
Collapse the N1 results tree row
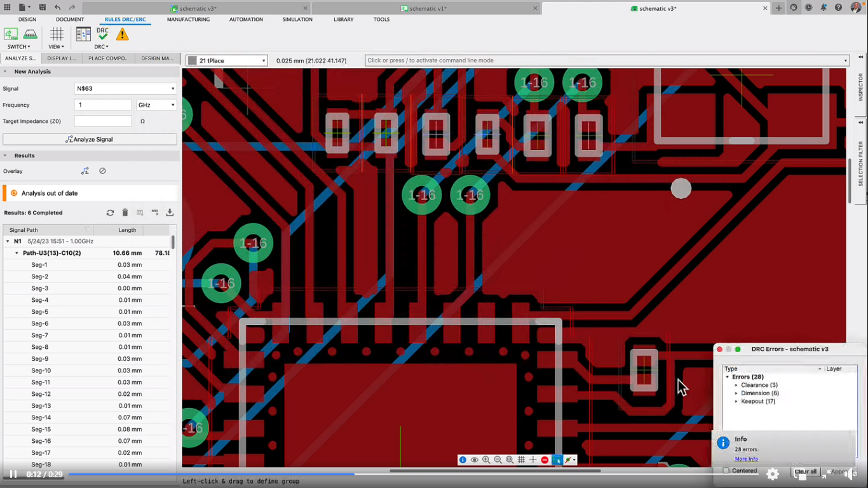pyautogui.click(x=8, y=241)
